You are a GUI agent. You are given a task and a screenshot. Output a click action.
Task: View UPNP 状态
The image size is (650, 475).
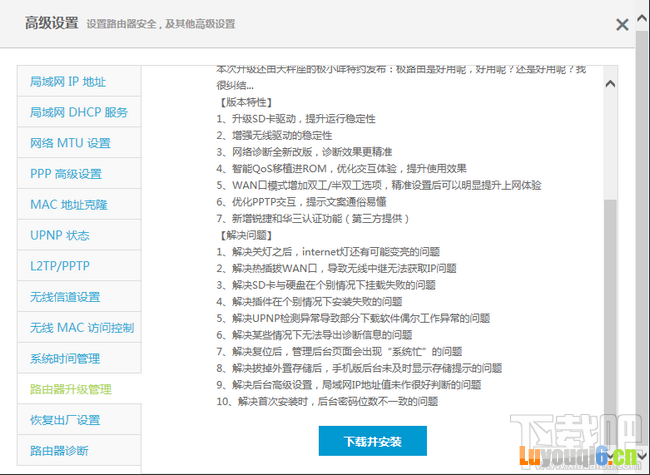pos(79,235)
